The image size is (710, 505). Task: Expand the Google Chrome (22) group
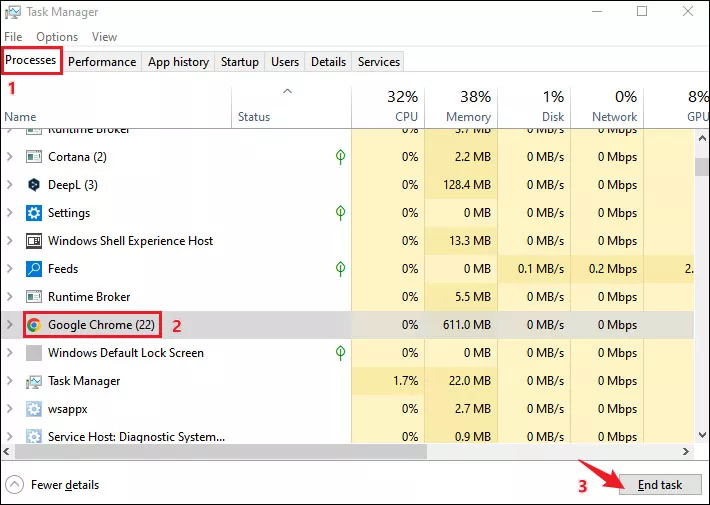pyautogui.click(x=10, y=325)
